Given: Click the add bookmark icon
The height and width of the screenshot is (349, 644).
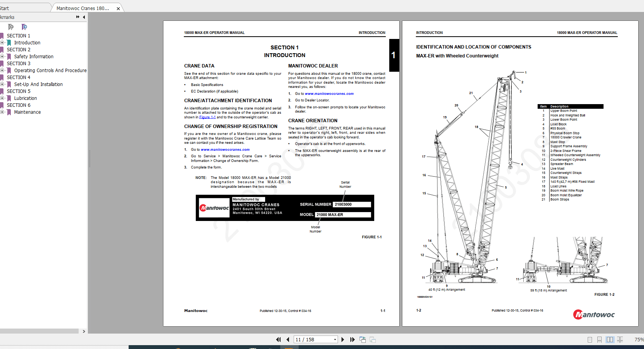Looking at the screenshot, I should [x=10, y=27].
